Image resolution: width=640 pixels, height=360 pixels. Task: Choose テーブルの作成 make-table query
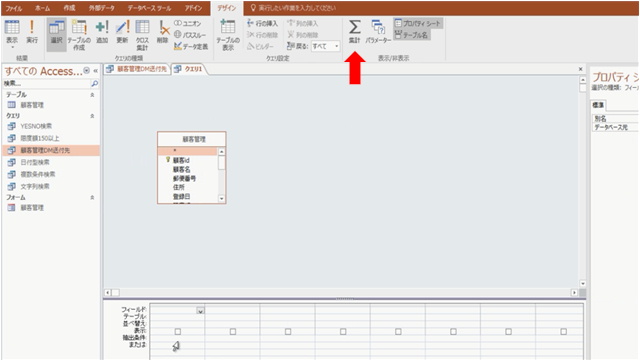click(79, 35)
